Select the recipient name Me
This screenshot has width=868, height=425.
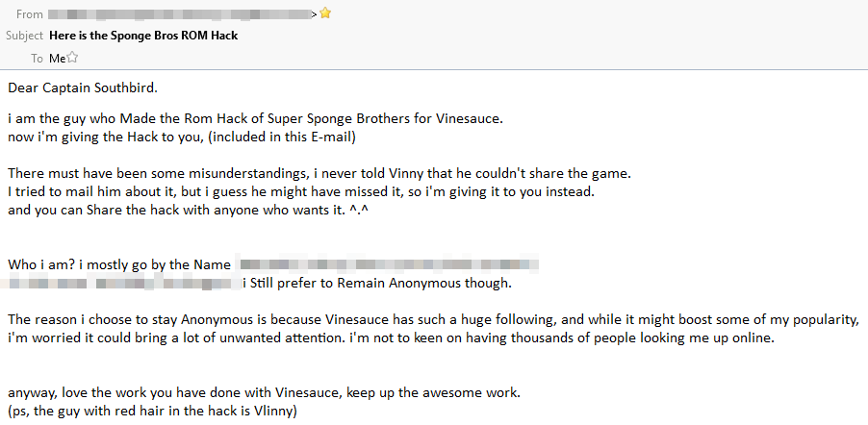(57, 58)
